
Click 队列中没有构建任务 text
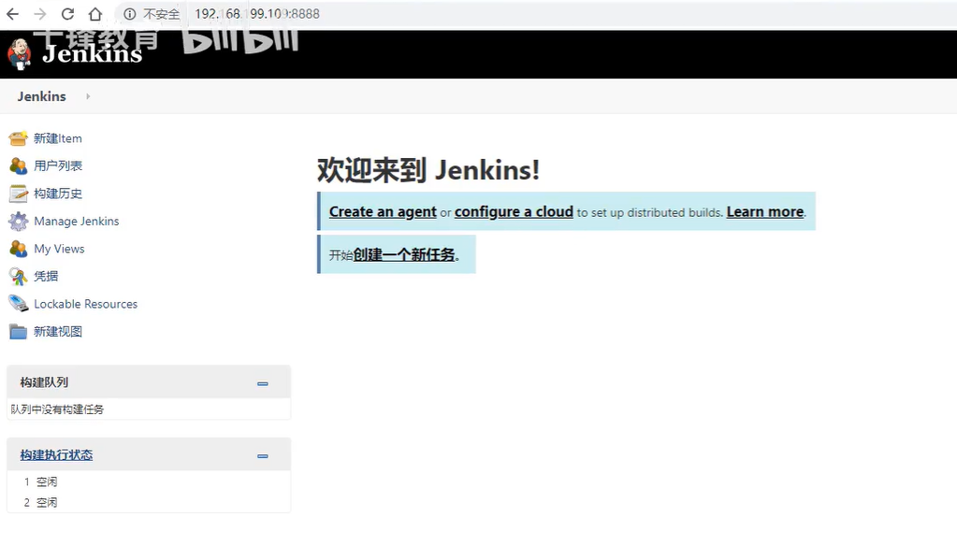(x=57, y=409)
